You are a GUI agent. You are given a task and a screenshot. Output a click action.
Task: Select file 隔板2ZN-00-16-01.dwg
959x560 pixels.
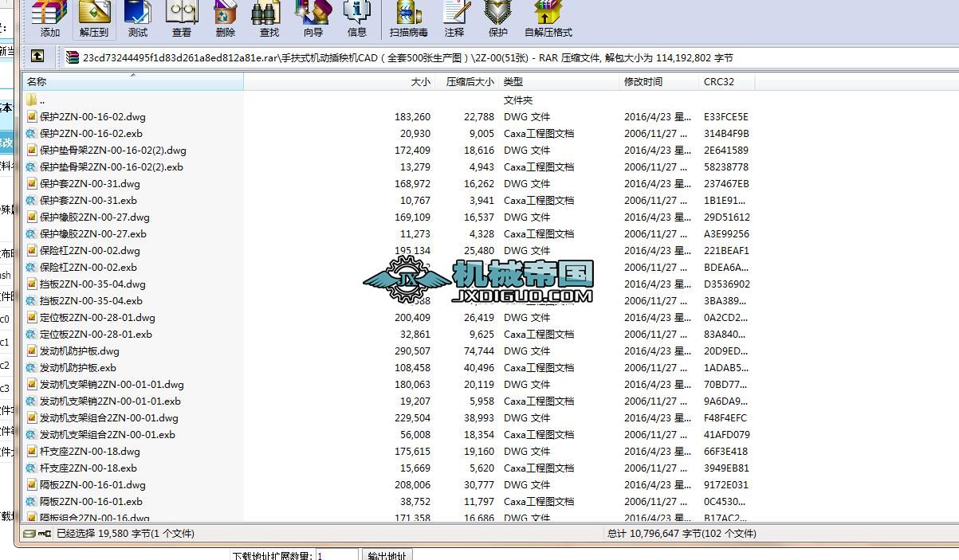pyautogui.click(x=92, y=484)
